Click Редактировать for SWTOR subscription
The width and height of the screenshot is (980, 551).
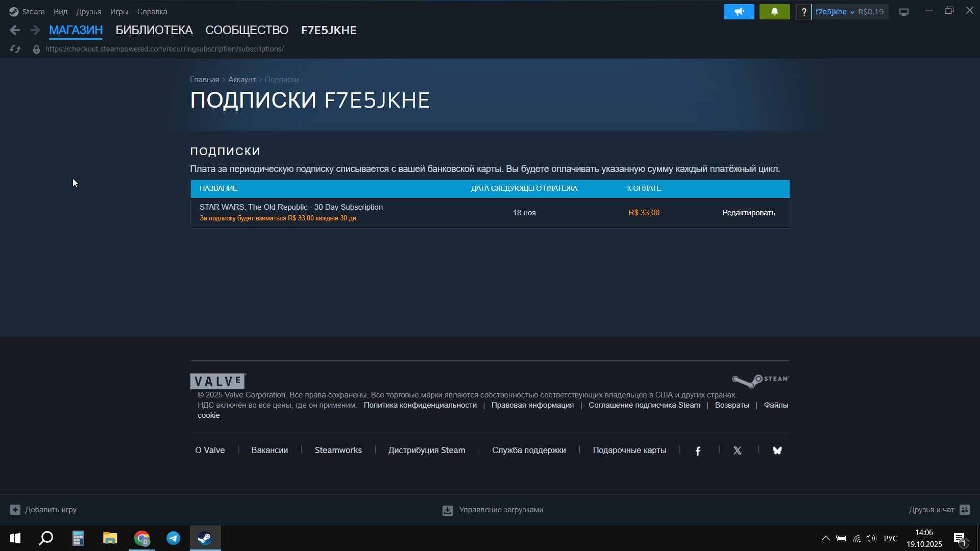pos(748,213)
